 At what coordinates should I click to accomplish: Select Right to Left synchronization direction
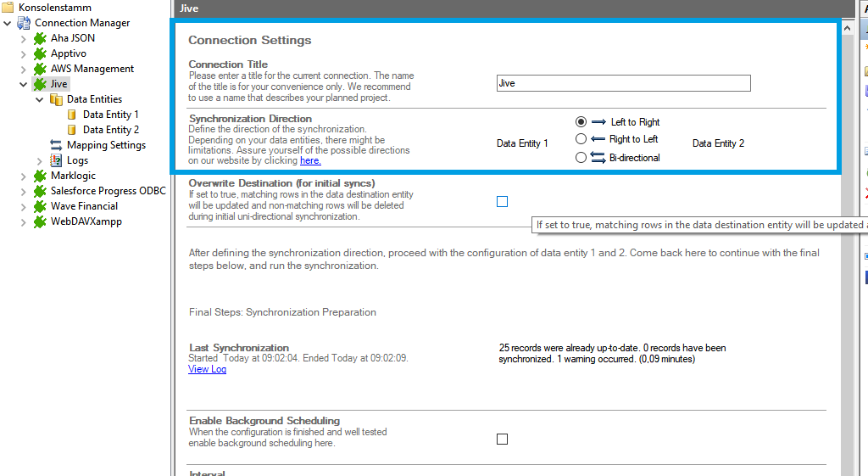(581, 139)
